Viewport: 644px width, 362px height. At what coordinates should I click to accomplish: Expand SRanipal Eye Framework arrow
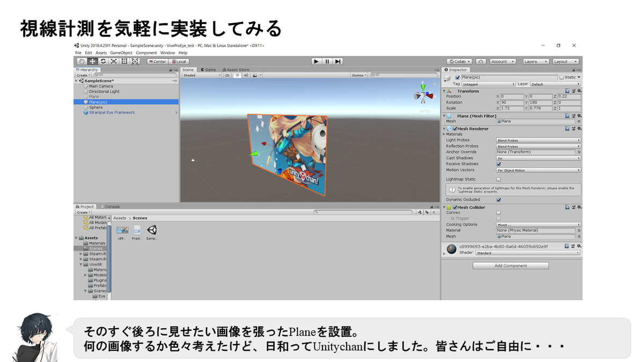click(x=177, y=113)
